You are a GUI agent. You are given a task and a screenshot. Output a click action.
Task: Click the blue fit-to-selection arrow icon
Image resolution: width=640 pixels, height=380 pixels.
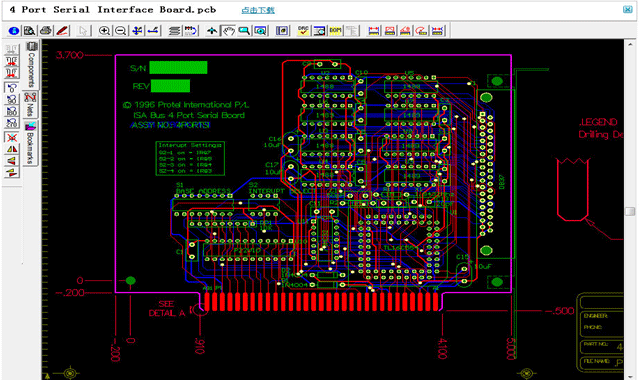(153, 31)
